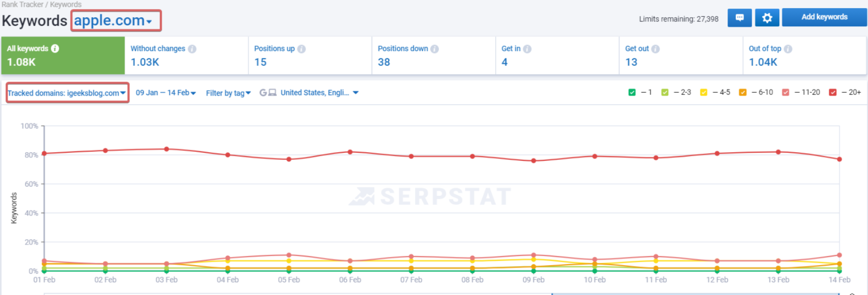Viewport: 868px width, 295px height.
Task: Select the Positions down 38 tab
Action: coord(434,55)
